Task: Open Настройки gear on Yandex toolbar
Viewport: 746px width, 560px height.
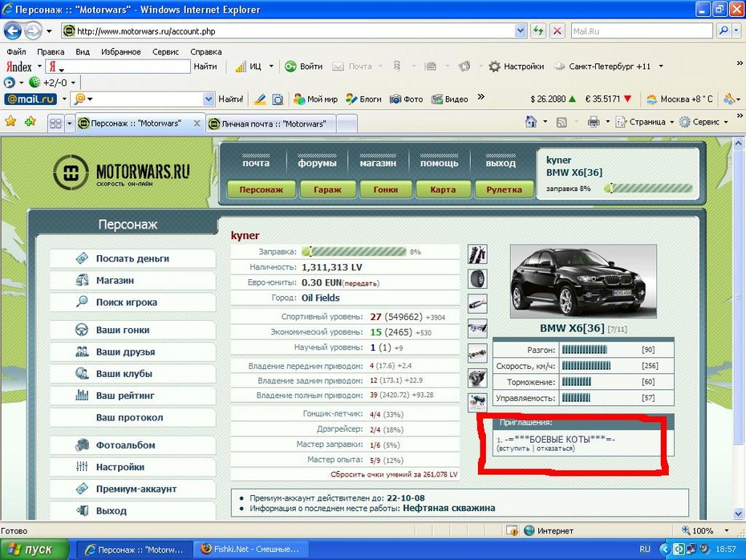Action: tap(517, 67)
